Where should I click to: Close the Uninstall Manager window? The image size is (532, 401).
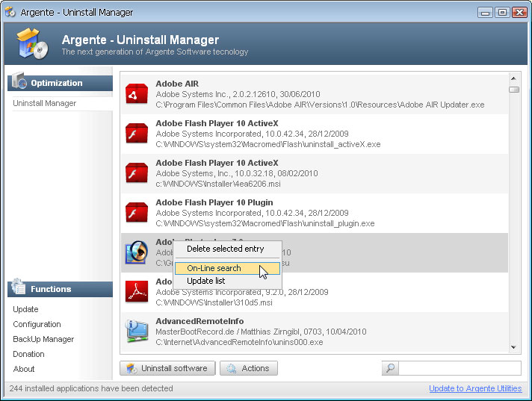(x=519, y=13)
